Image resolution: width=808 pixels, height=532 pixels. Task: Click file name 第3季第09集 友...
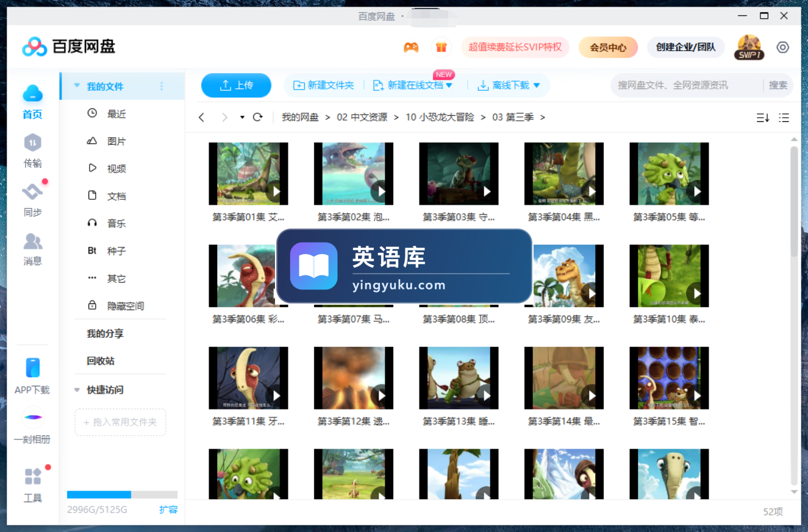click(564, 319)
